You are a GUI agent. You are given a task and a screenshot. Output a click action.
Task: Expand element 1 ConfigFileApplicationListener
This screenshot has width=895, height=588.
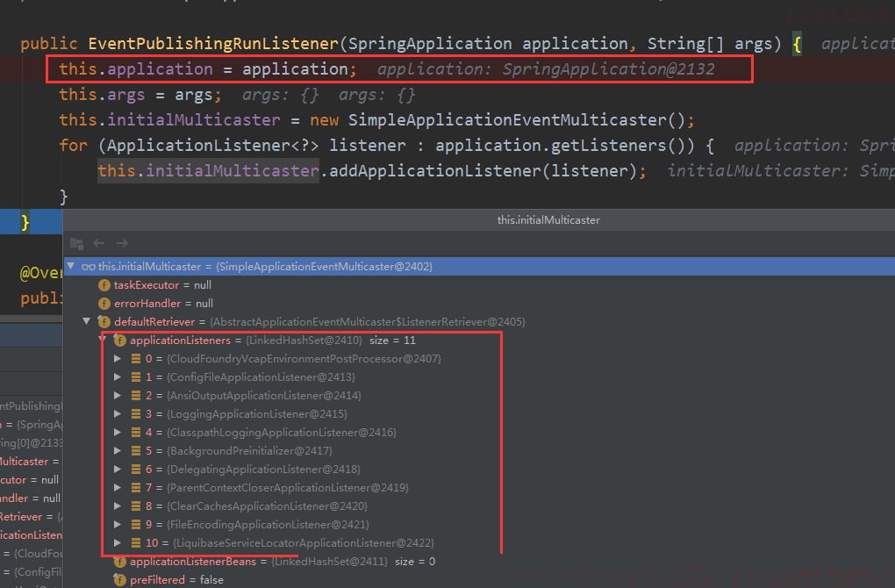[x=118, y=376]
